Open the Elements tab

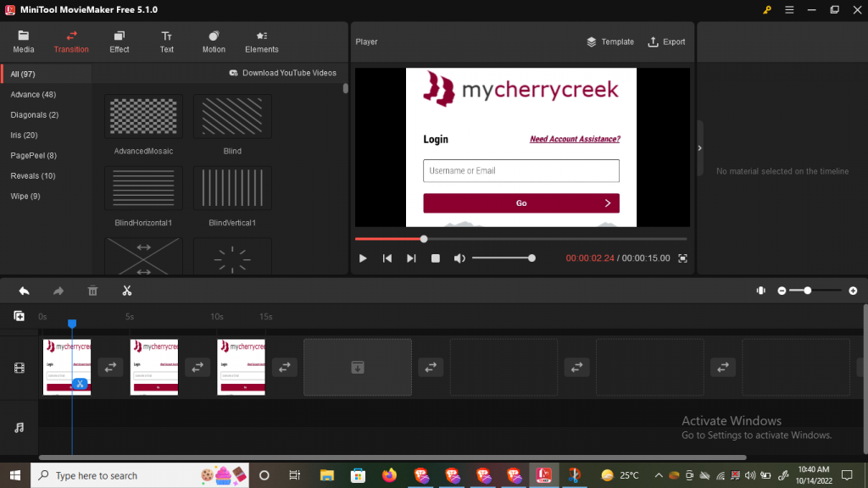[262, 42]
